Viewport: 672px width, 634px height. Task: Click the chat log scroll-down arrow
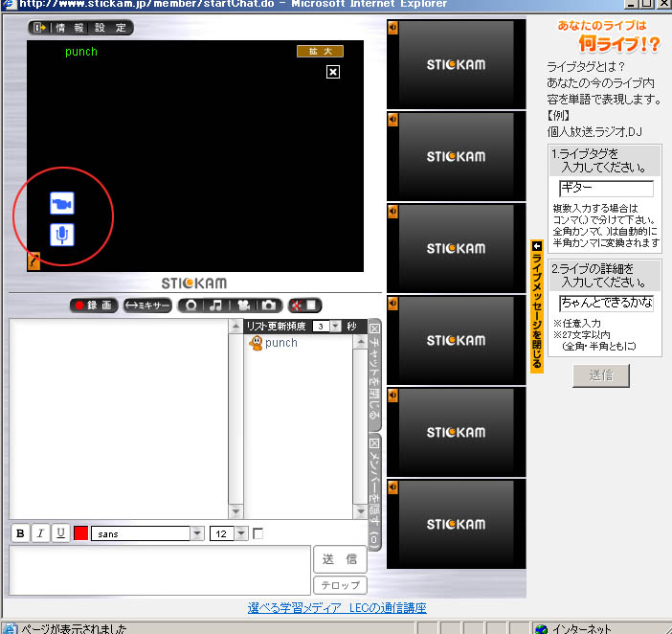pyautogui.click(x=235, y=511)
